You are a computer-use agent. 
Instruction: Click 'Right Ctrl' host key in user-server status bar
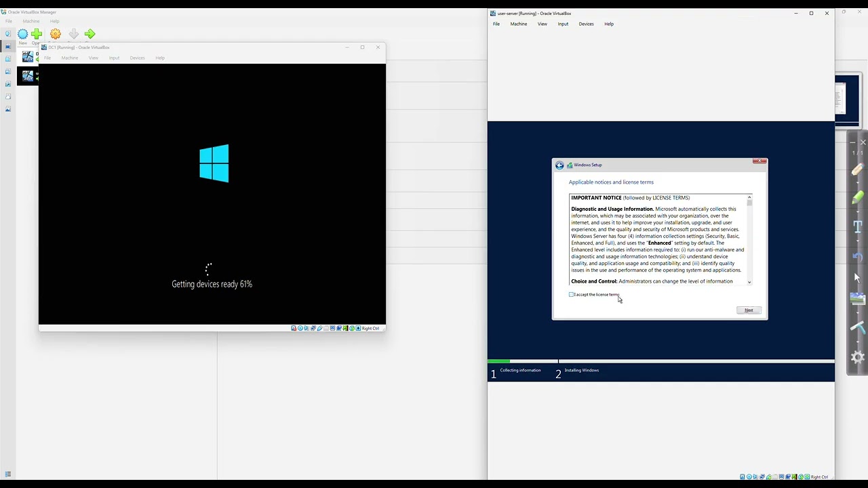coord(819,477)
